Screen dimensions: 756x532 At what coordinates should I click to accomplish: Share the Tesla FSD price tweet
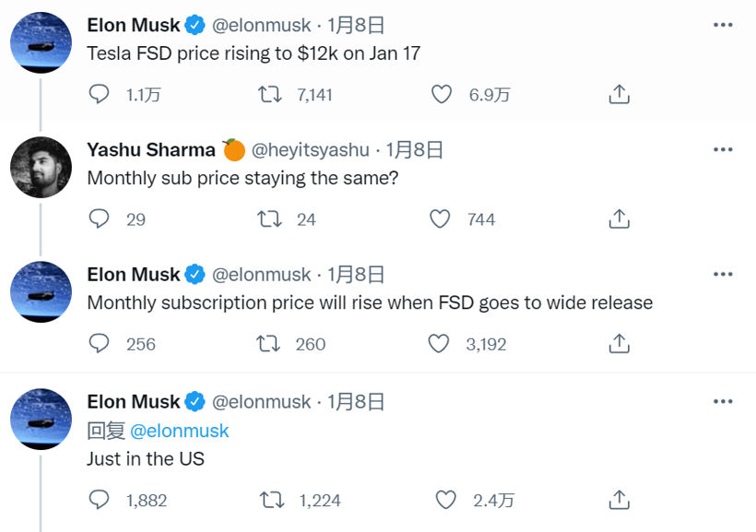click(619, 94)
